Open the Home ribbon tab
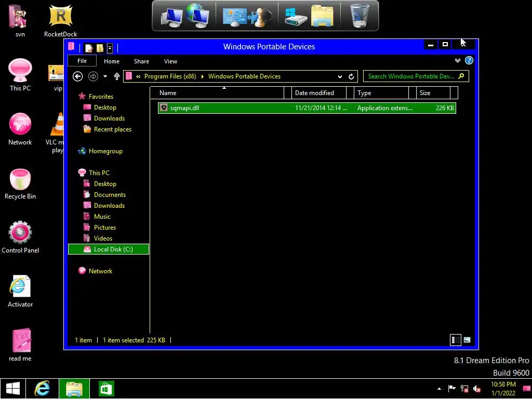The height and width of the screenshot is (399, 532). [112, 61]
